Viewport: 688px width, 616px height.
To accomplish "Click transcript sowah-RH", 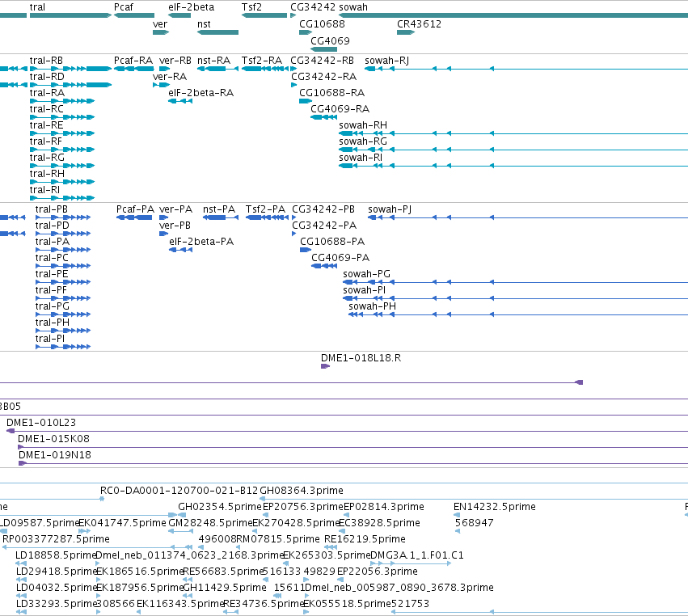I will pyautogui.click(x=363, y=125).
